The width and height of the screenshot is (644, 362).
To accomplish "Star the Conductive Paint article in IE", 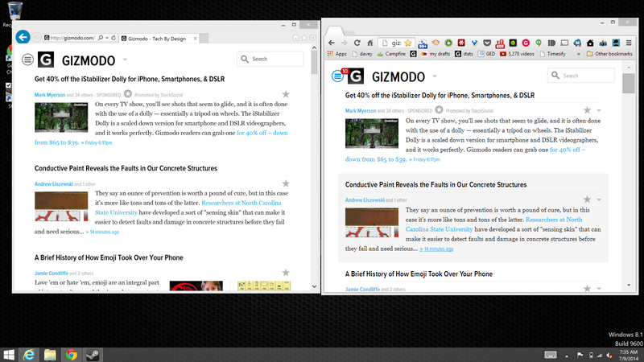I will pos(286,183).
